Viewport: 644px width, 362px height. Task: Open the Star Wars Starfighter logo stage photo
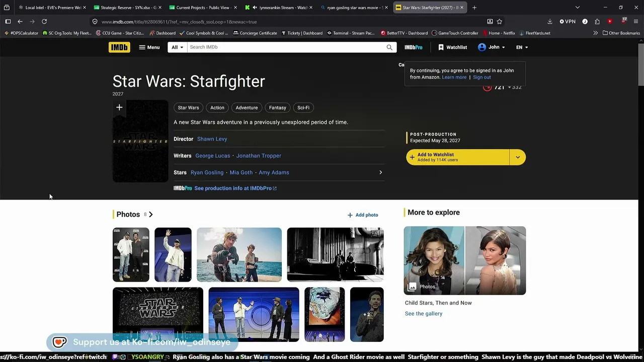(x=158, y=315)
